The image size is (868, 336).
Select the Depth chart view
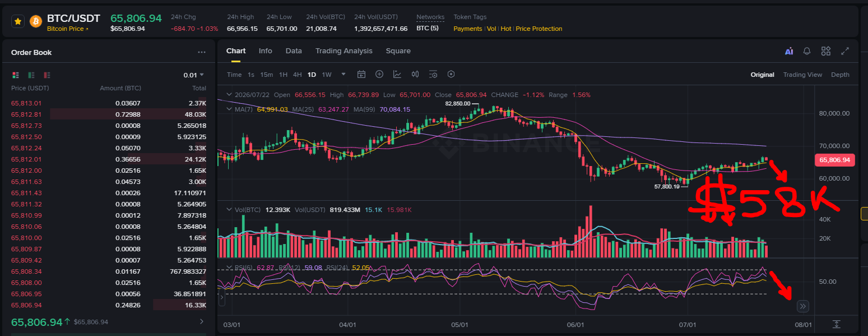coord(840,75)
